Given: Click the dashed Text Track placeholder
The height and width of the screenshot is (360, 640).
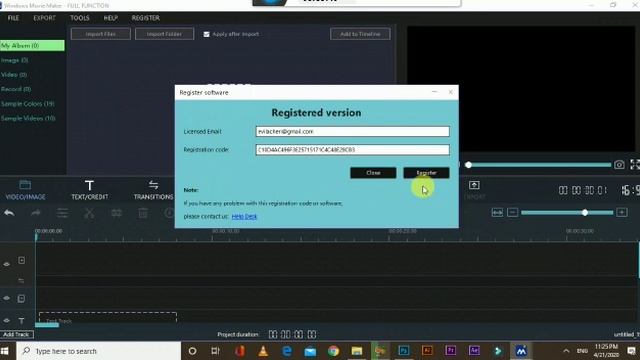Looking at the screenshot, I should [108, 318].
